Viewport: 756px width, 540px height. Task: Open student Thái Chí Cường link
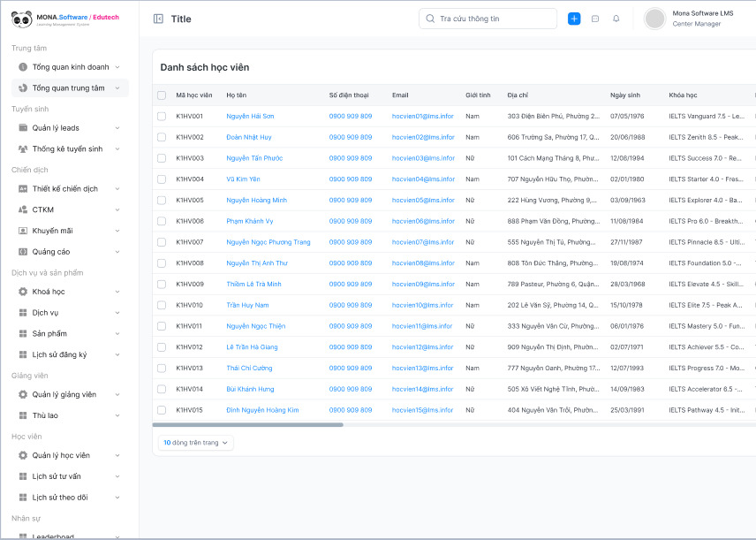249,369
